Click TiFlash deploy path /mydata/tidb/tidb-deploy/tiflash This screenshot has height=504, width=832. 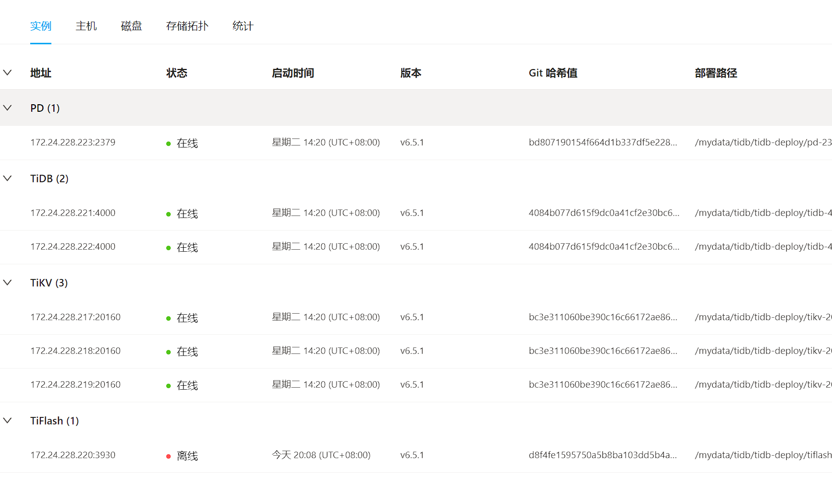pos(762,455)
